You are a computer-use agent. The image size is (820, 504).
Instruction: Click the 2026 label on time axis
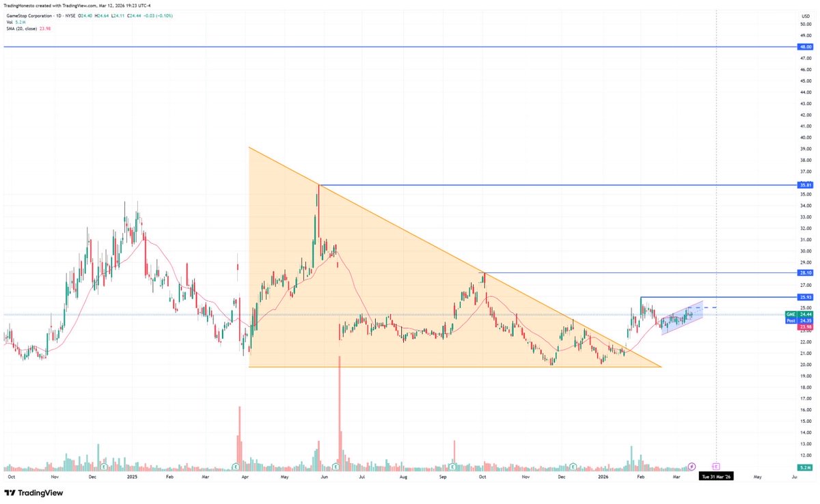pyautogui.click(x=603, y=477)
